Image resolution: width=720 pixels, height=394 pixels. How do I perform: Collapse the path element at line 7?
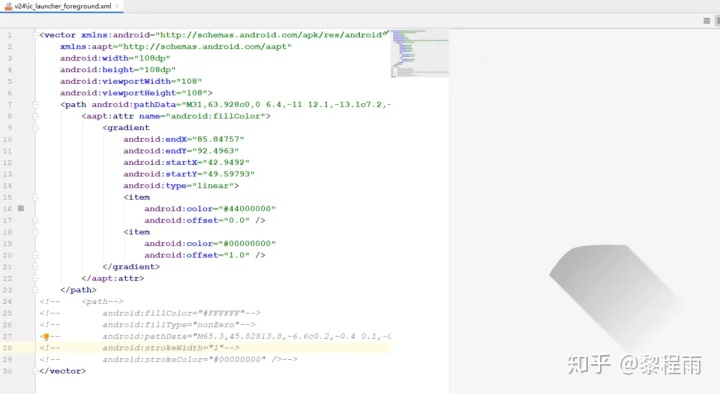pos(35,105)
